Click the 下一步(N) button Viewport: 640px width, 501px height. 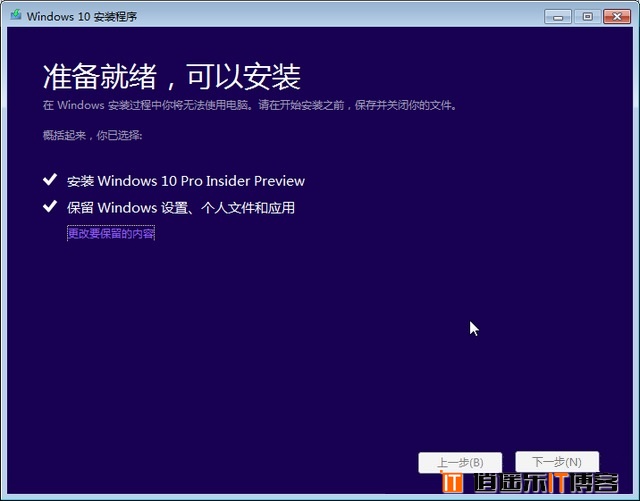[557, 462]
